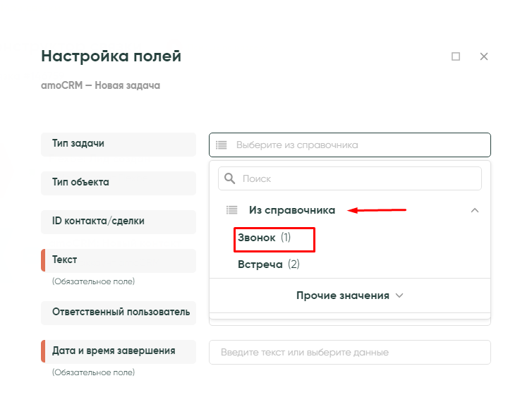Collapse Из справочника section with chevron

[475, 210]
